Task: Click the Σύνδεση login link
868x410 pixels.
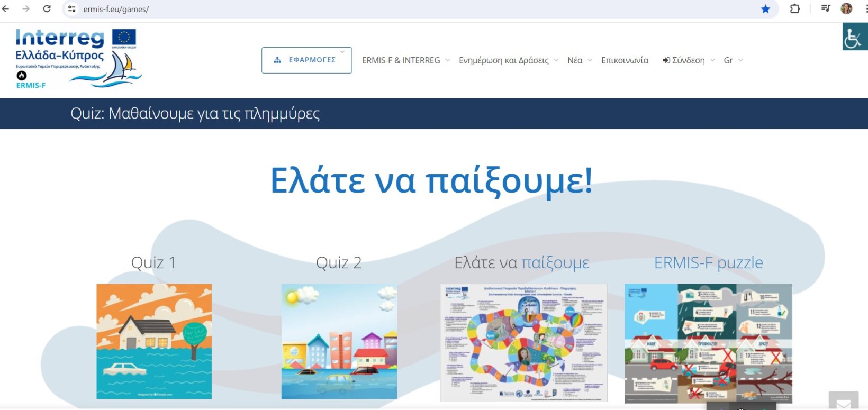Action: click(688, 60)
